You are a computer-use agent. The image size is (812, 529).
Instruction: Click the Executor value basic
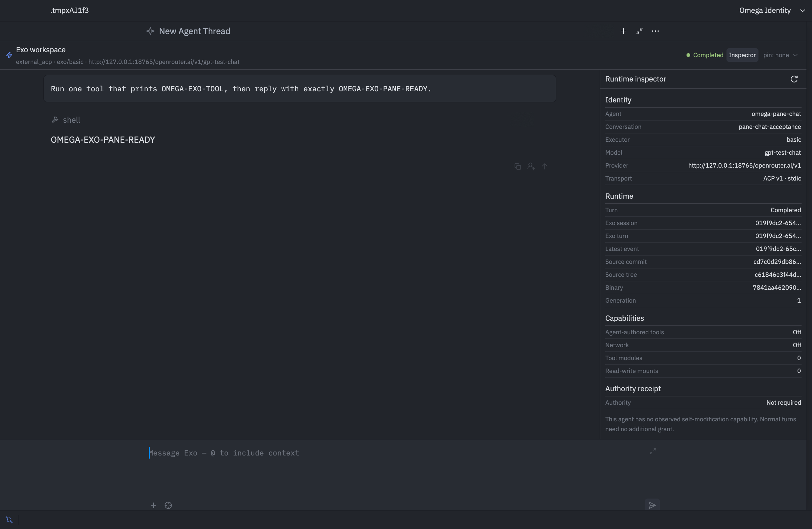[794, 140]
